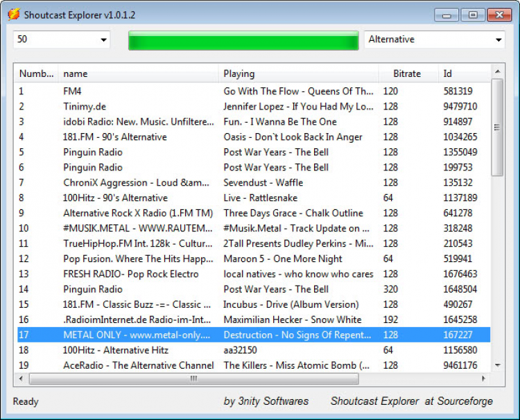
Task: Click Id value 9461176
Action: pos(460,365)
